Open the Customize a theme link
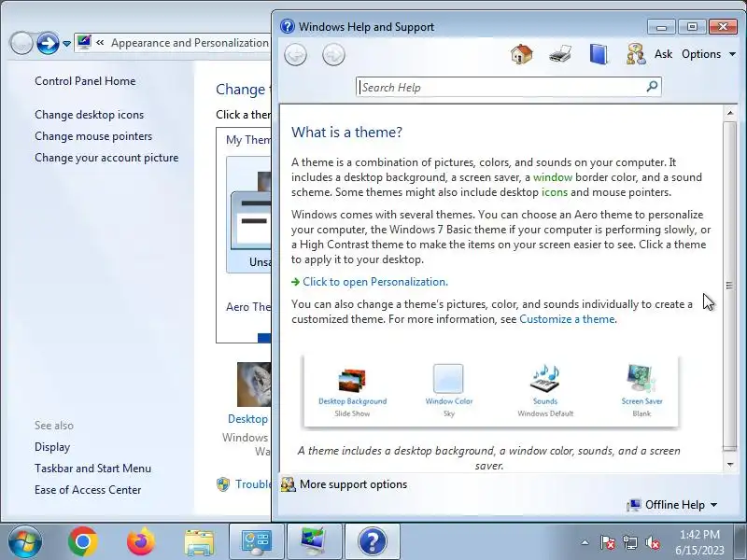 coord(567,319)
